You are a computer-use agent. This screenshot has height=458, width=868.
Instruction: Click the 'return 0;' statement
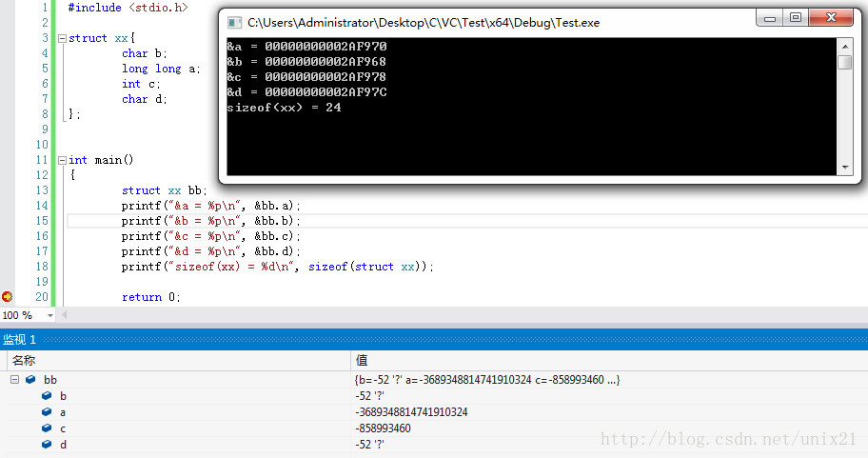click(151, 297)
